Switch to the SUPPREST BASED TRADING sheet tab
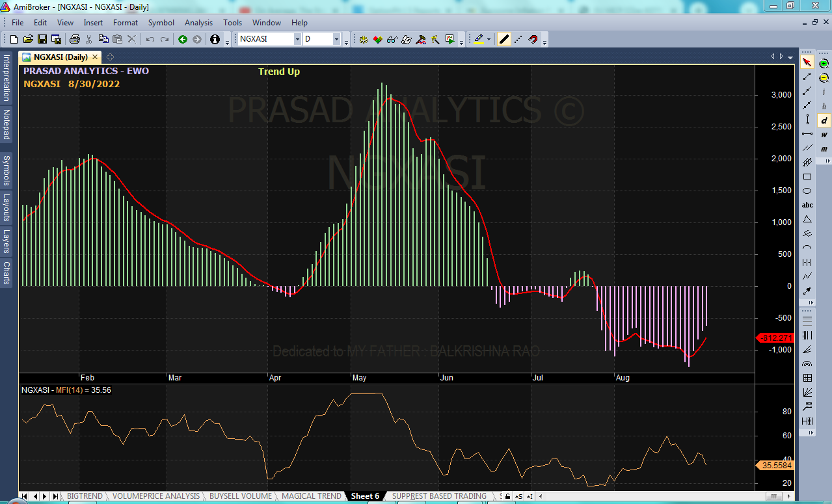The height and width of the screenshot is (504, 832). click(x=439, y=496)
